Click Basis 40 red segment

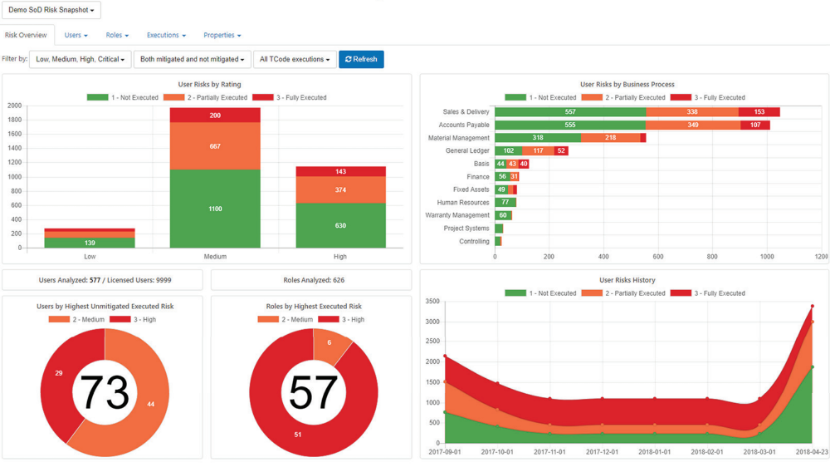524,164
